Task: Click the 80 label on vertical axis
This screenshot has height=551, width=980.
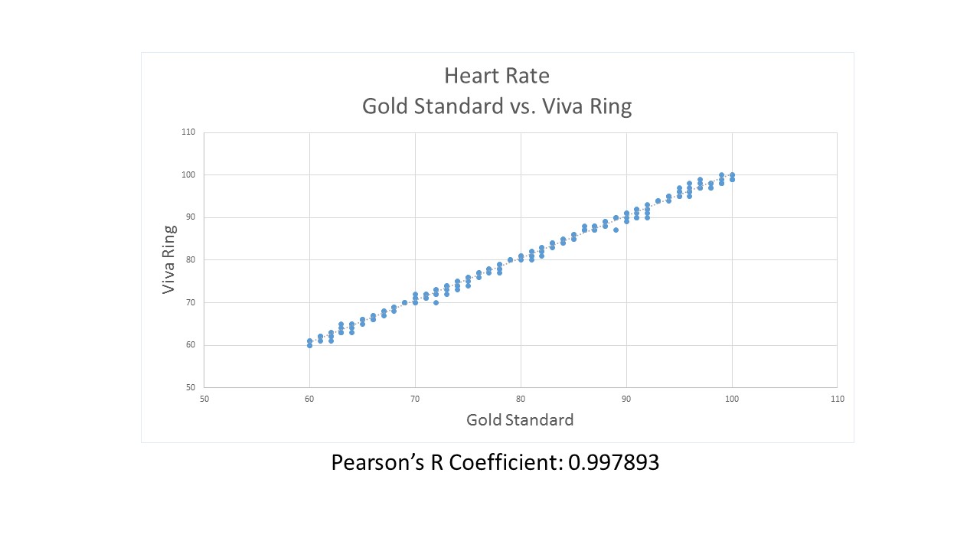Action: (190, 260)
